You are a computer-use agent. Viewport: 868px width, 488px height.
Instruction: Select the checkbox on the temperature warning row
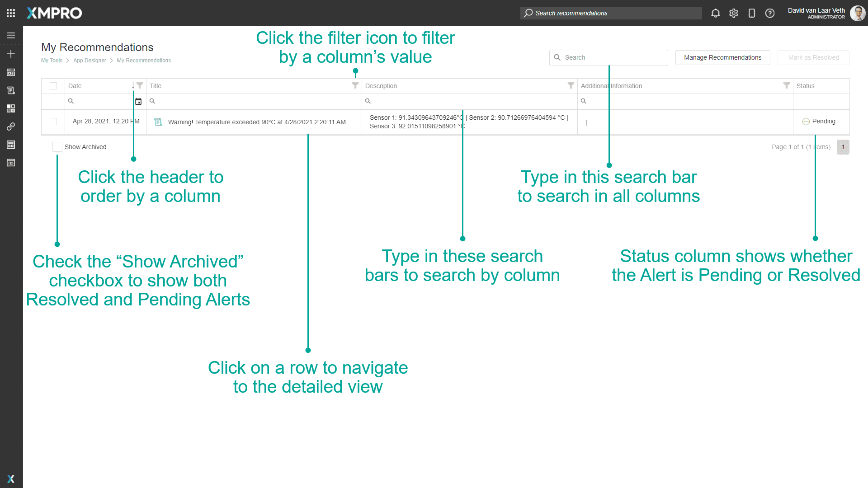click(53, 122)
